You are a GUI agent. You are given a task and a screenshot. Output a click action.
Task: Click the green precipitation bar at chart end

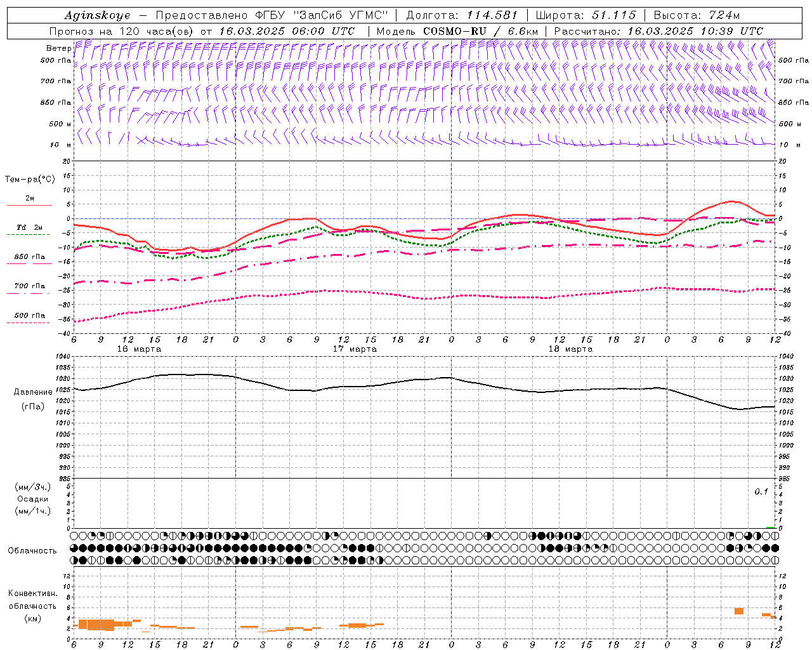(770, 527)
